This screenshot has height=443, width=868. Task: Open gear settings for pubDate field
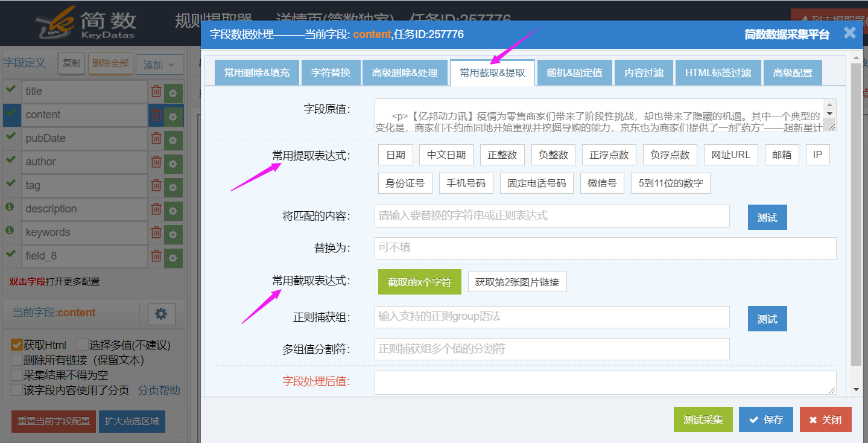tap(173, 140)
